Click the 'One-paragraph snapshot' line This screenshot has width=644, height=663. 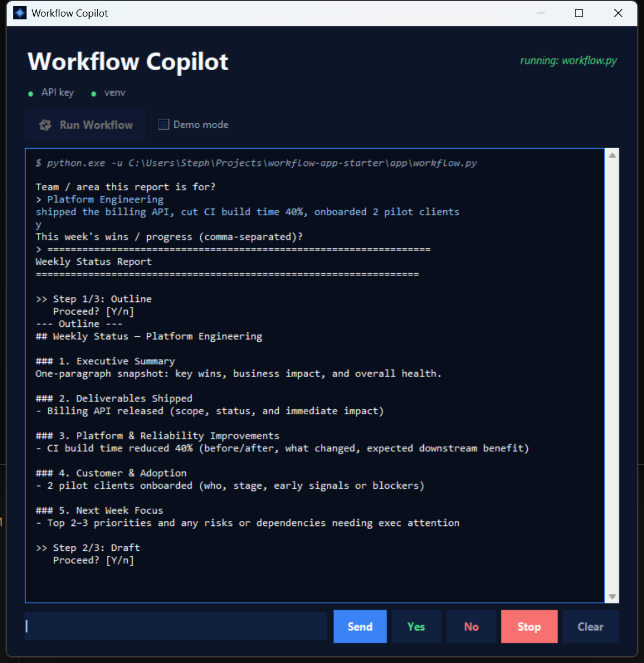(238, 373)
